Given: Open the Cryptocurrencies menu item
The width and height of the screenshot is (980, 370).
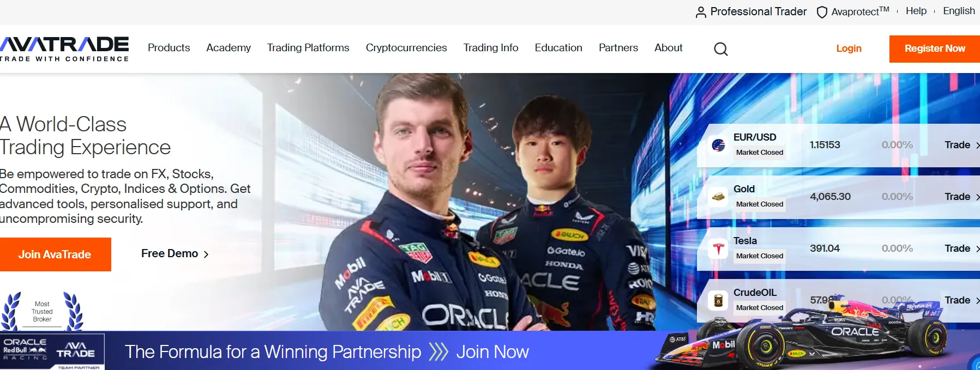Looking at the screenshot, I should (x=406, y=48).
